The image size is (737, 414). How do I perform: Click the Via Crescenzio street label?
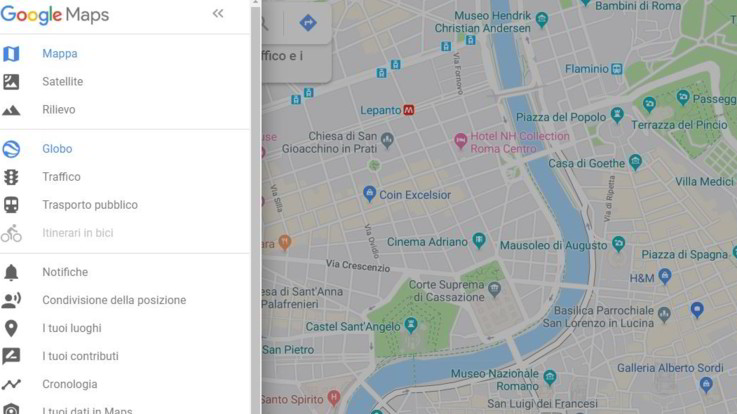point(358,266)
